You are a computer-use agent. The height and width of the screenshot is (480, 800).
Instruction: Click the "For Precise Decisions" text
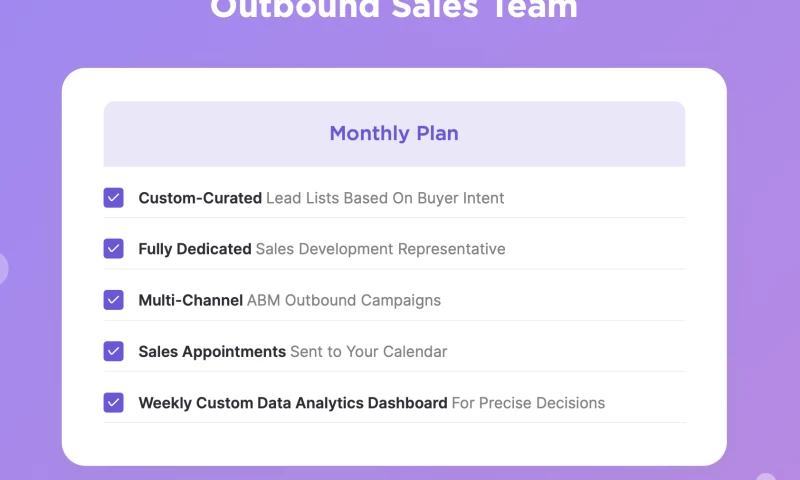pyautogui.click(x=528, y=403)
